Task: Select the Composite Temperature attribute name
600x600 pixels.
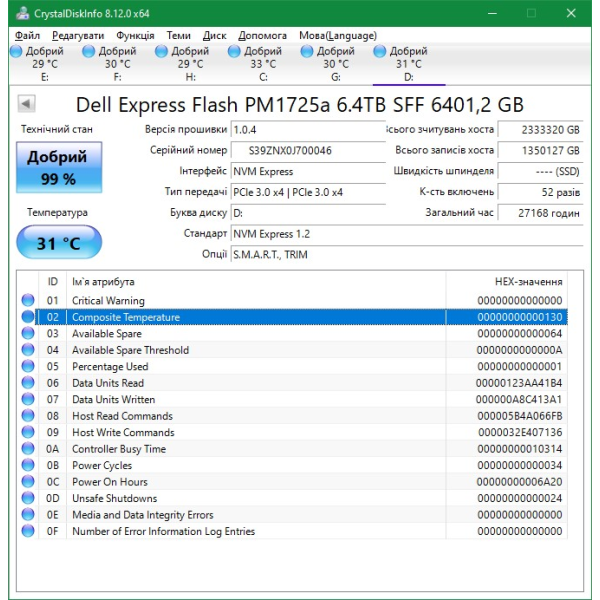Action: point(126,317)
